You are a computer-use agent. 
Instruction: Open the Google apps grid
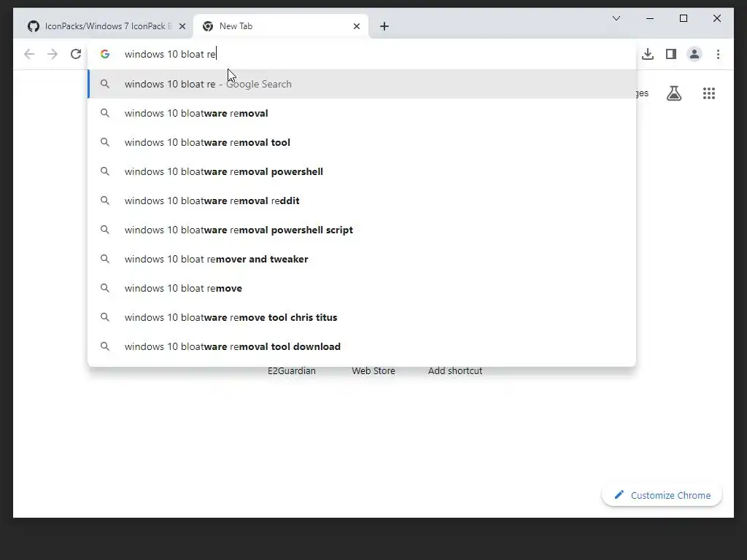point(709,93)
